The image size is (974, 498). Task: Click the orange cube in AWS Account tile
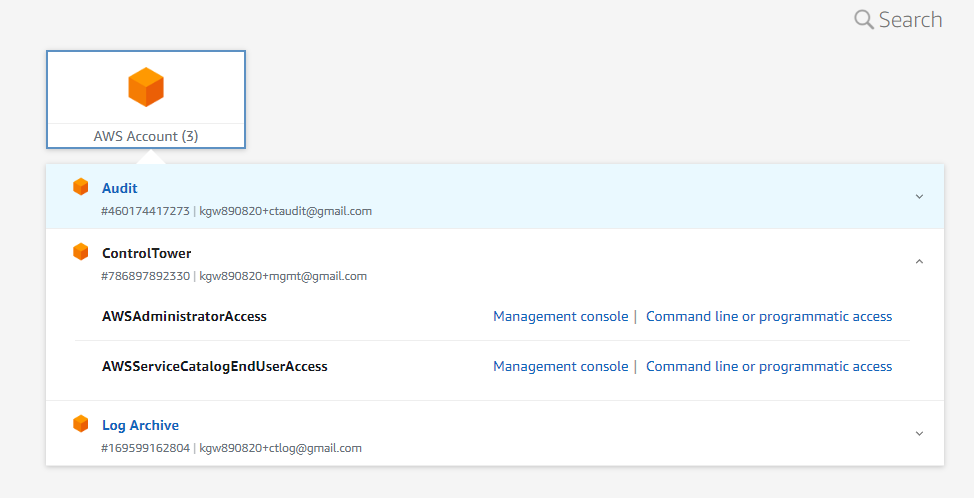146,87
